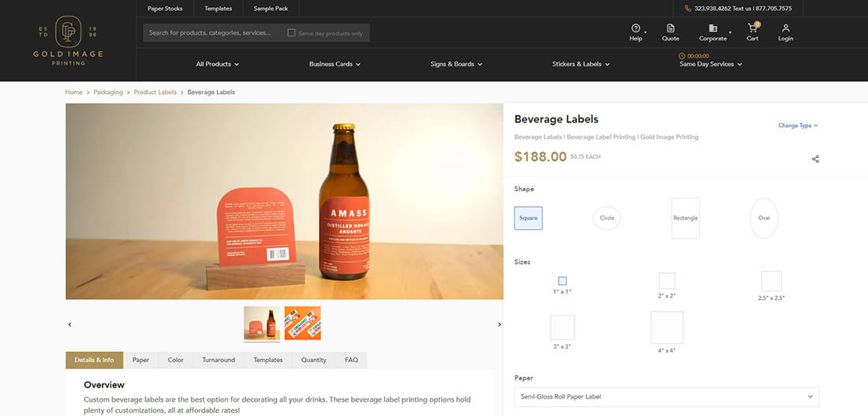The width and height of the screenshot is (868, 416).
Task: Select the Circle shape option
Action: tap(607, 218)
